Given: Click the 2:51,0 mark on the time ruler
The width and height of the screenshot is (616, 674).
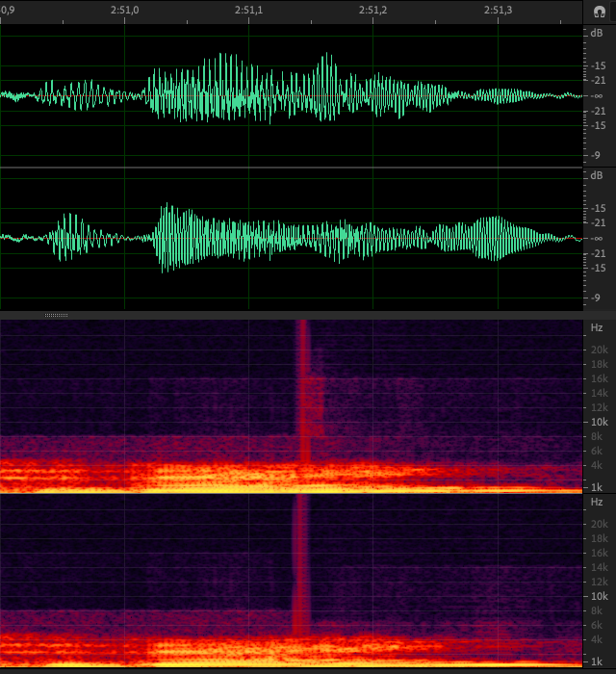Looking at the screenshot, I should tap(124, 11).
